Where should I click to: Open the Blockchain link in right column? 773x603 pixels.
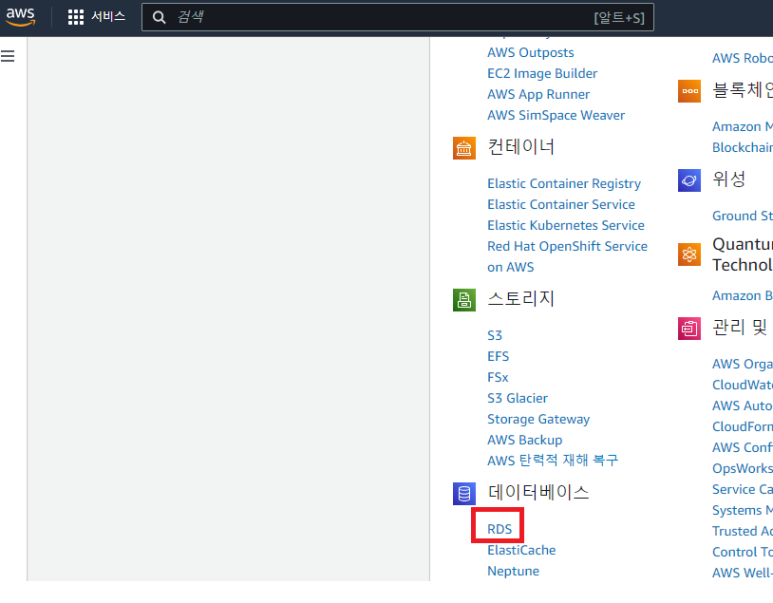click(742, 147)
